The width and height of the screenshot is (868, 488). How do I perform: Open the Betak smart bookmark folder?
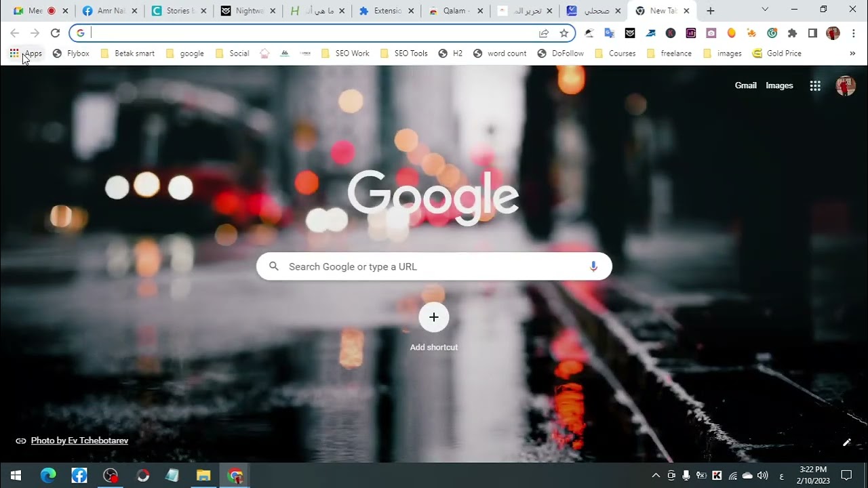click(x=127, y=54)
